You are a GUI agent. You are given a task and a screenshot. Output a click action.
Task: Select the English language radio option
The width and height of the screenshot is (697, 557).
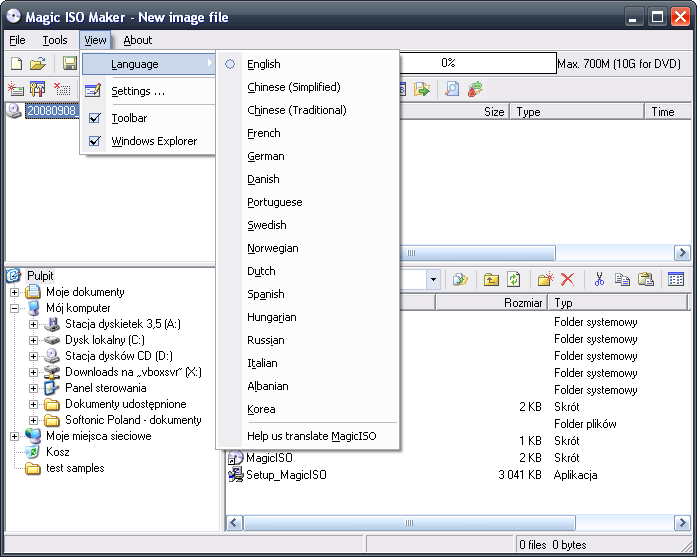click(x=230, y=64)
